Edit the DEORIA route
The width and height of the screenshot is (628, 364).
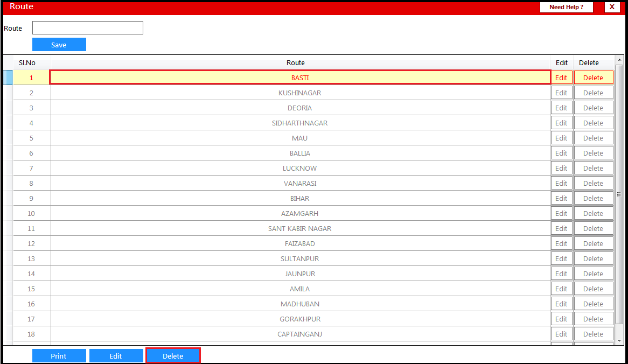[x=561, y=108]
